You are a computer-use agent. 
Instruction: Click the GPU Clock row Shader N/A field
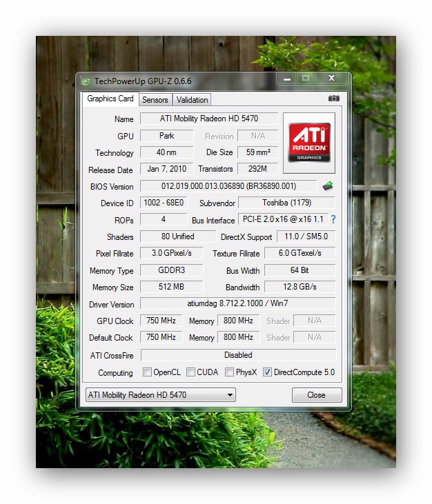[315, 321]
